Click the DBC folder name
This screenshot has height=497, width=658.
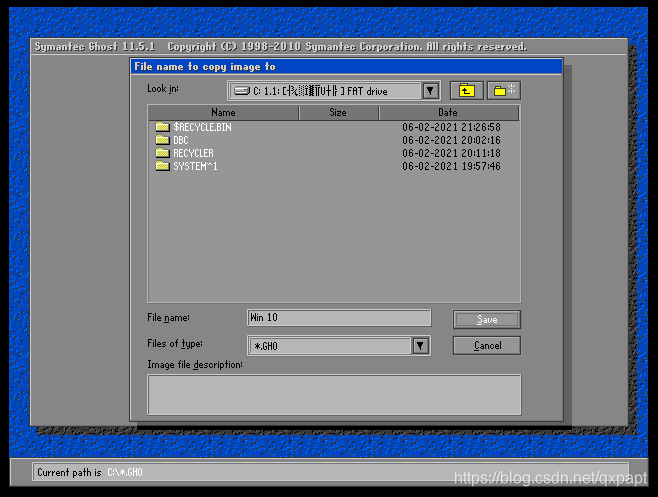point(181,140)
